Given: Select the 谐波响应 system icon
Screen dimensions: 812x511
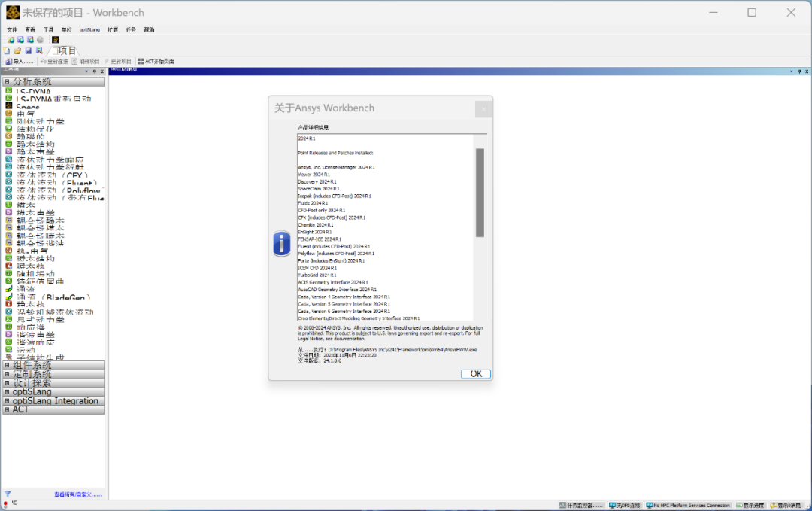Looking at the screenshot, I should (x=9, y=342).
